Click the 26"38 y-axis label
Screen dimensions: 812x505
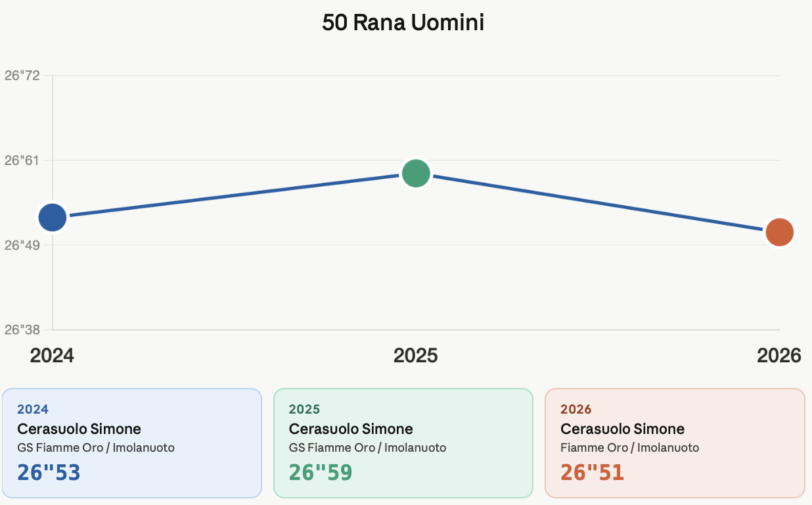click(22, 329)
